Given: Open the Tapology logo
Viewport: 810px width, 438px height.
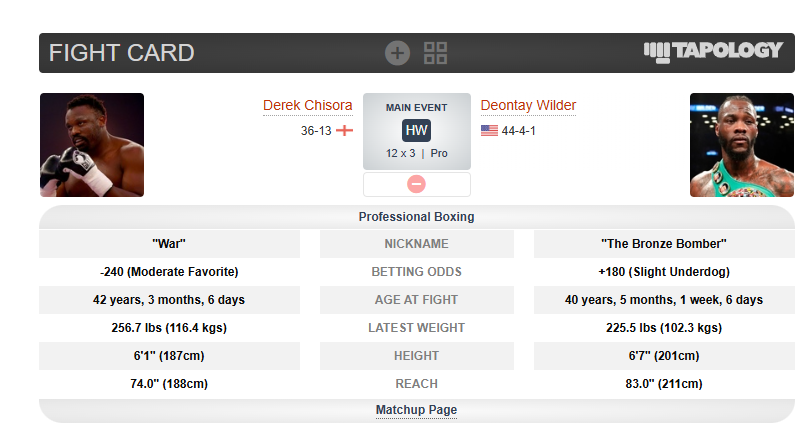Looking at the screenshot, I should [712, 50].
